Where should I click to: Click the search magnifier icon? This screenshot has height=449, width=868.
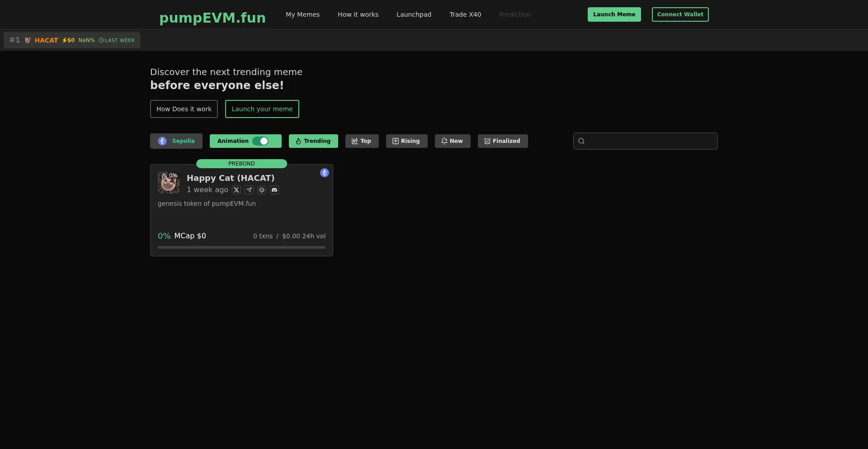[581, 141]
